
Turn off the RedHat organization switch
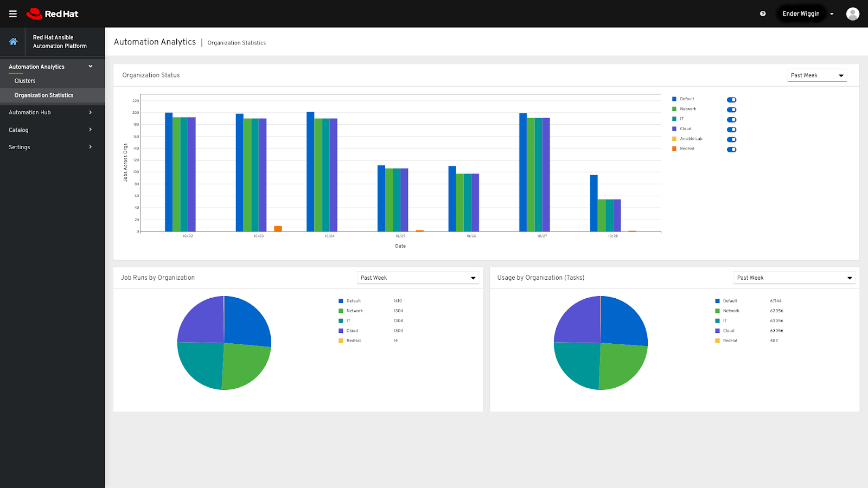coord(731,150)
